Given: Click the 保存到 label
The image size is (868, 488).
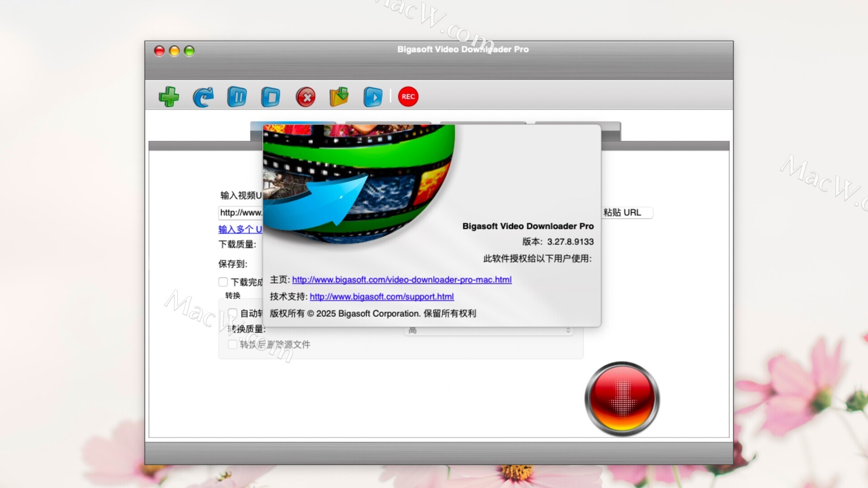Looking at the screenshot, I should (233, 264).
